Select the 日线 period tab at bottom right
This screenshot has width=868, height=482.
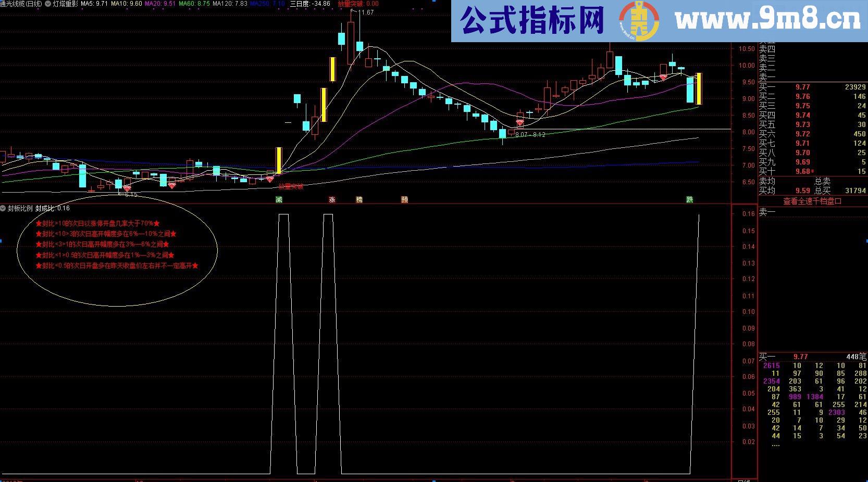click(x=744, y=480)
